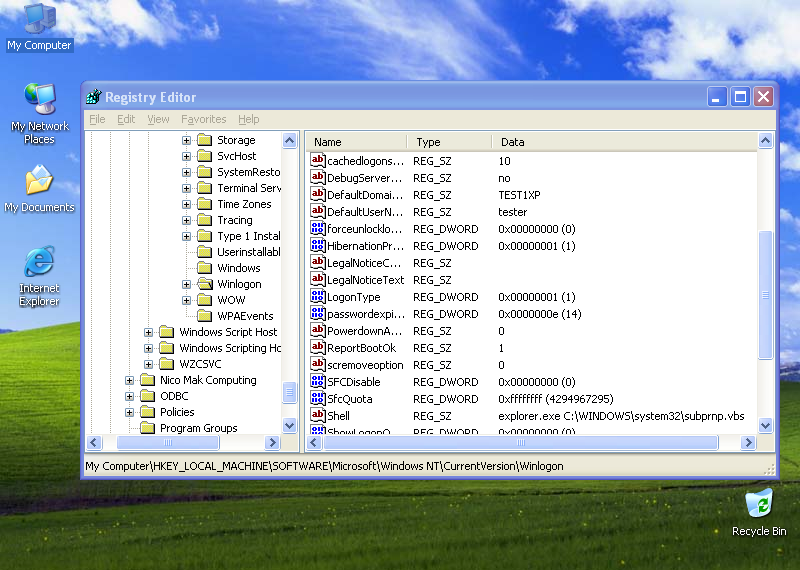Click the tester data value
800x570 pixels.
[x=512, y=212]
